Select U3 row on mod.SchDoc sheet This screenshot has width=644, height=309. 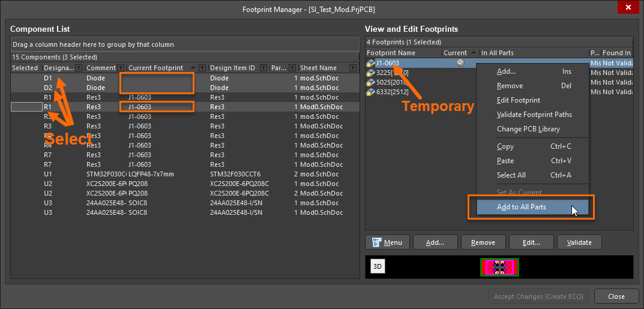coord(185,203)
